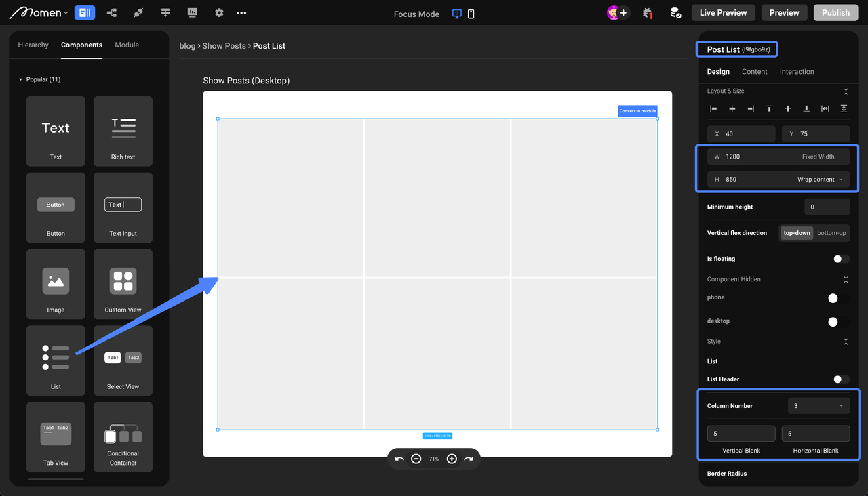Open the database sync icon

coord(675,13)
